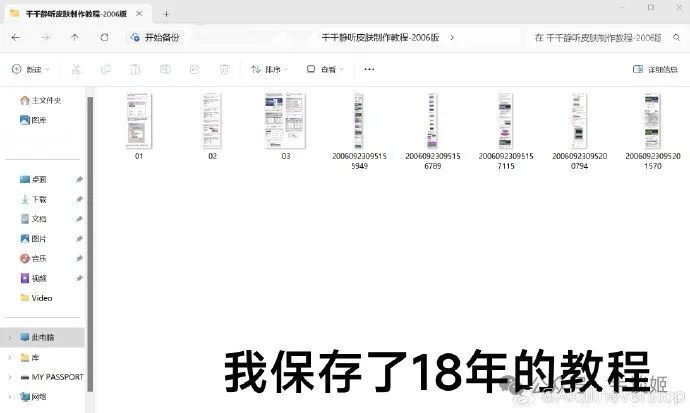Click the folder name in the address bar
690x413 pixels.
(380, 38)
